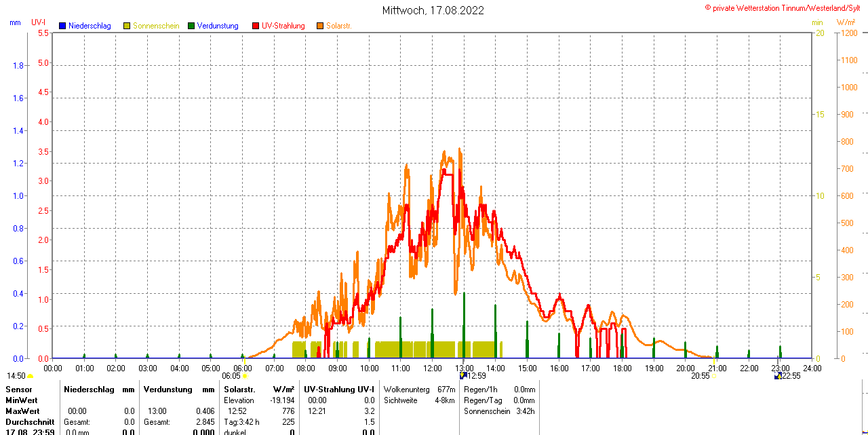
Task: Click the Regen/Tag value row
Action: (499, 400)
